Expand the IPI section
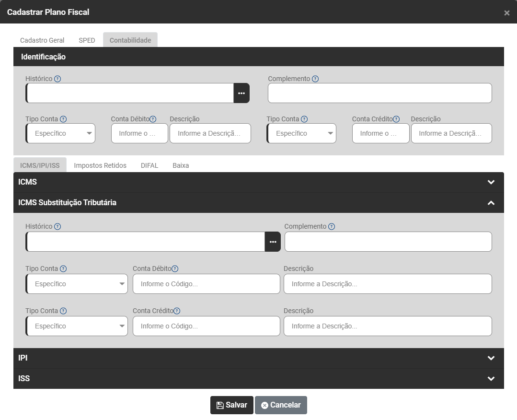 (x=491, y=358)
